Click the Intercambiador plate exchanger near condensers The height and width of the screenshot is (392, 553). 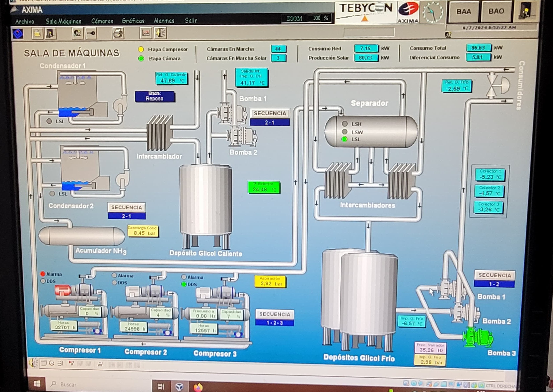point(160,133)
